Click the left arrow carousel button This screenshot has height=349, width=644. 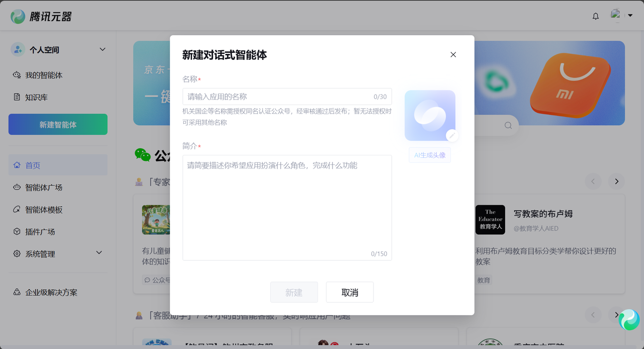point(593,182)
